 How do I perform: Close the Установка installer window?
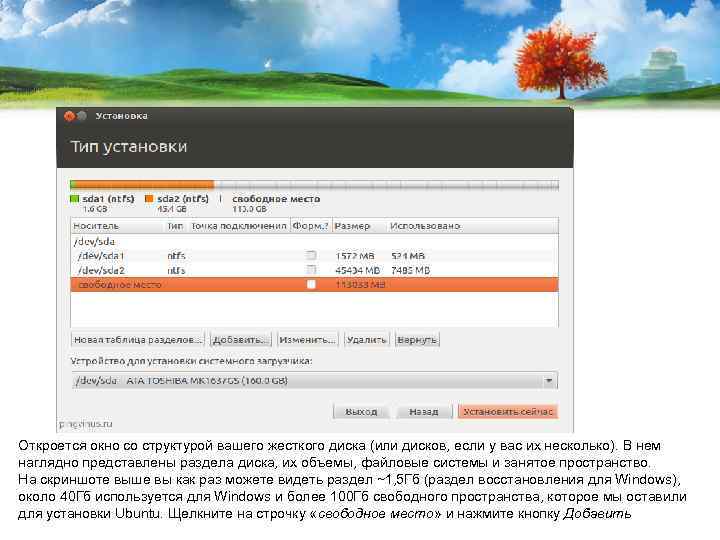[x=69, y=116]
